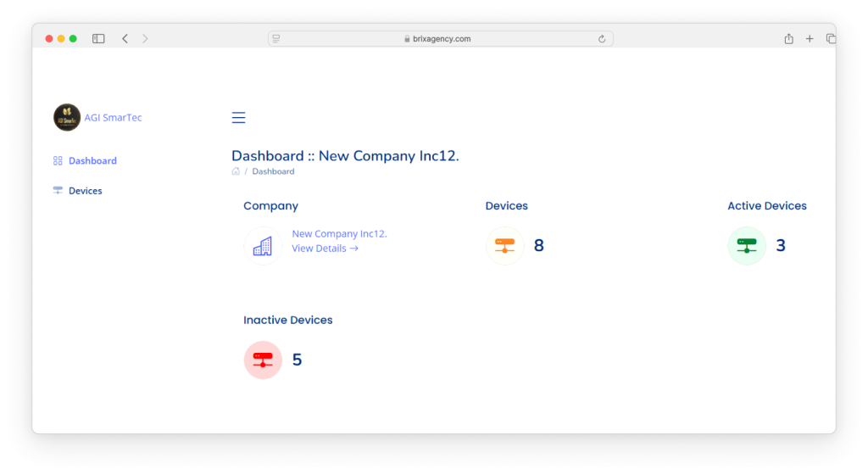Viewport: 868px width, 475px height.
Task: Click the reader page icon in address bar
Action: (x=276, y=39)
